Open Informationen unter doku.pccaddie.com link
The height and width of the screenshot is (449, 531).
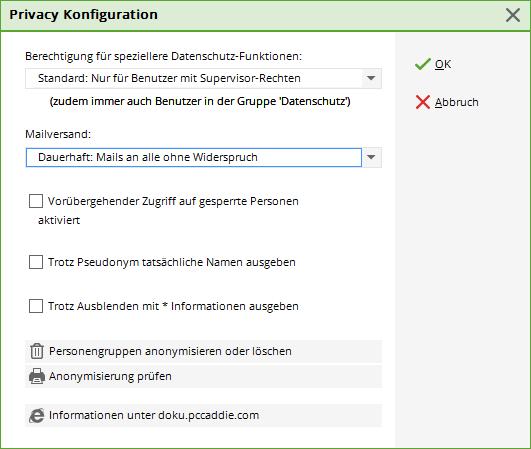coord(203,415)
